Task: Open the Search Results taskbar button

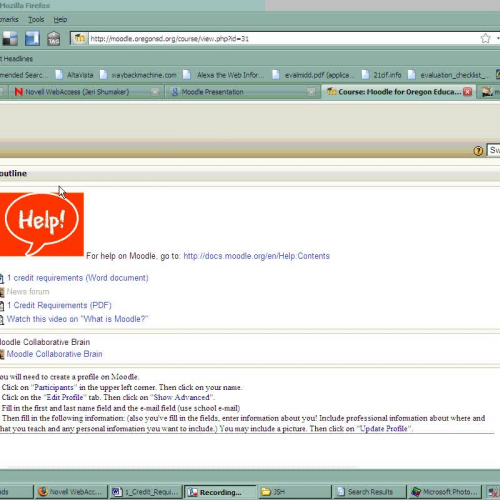Action: (369, 492)
